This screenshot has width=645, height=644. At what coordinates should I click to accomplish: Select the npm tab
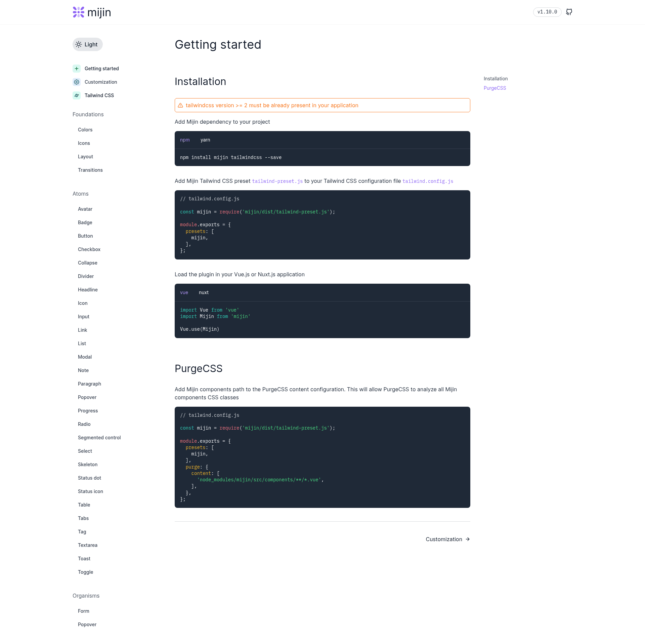[185, 140]
